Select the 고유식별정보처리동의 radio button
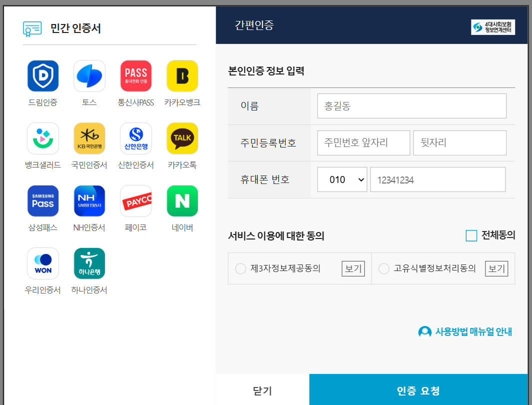Viewport: 532px width, 405px height. coord(384,269)
